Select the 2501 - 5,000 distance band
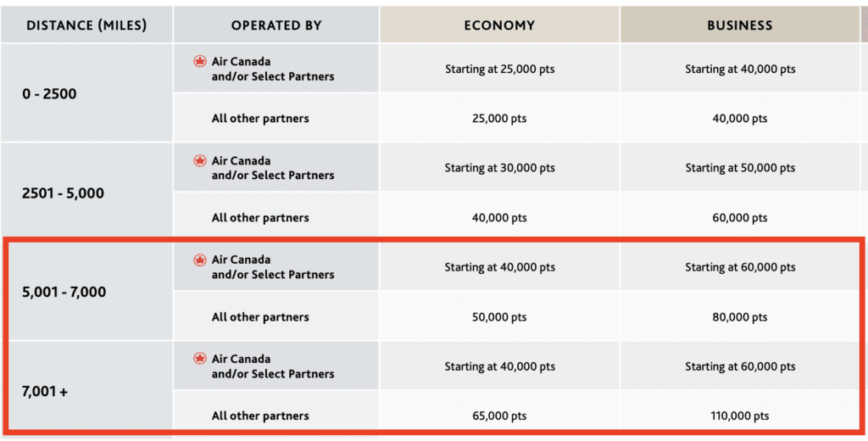Image resolution: width=868 pixels, height=441 pixels. click(63, 193)
